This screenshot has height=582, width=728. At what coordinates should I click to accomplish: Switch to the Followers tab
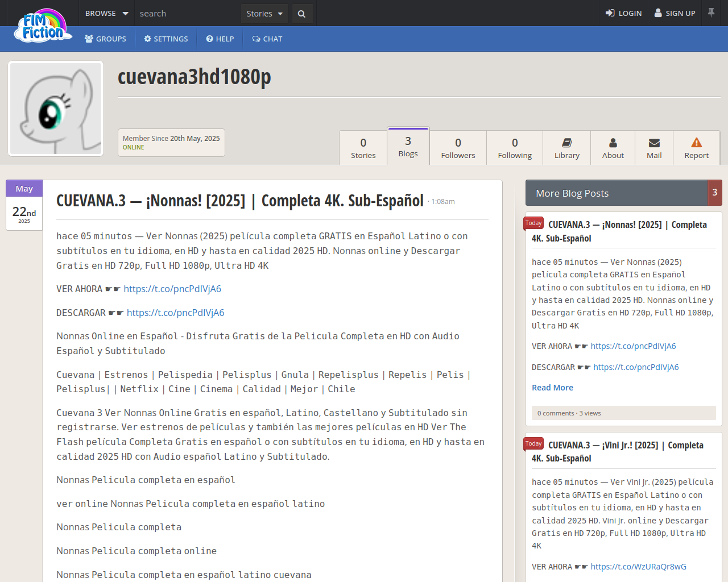[458, 148]
